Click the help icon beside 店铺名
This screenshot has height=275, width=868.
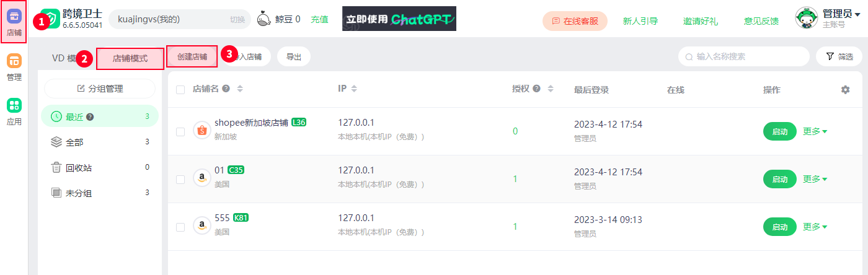click(226, 89)
